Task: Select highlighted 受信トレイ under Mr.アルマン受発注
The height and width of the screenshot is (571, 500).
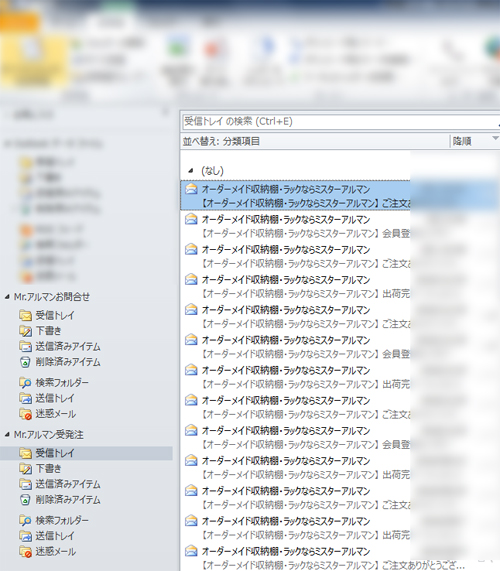Action: pyautogui.click(x=86, y=453)
